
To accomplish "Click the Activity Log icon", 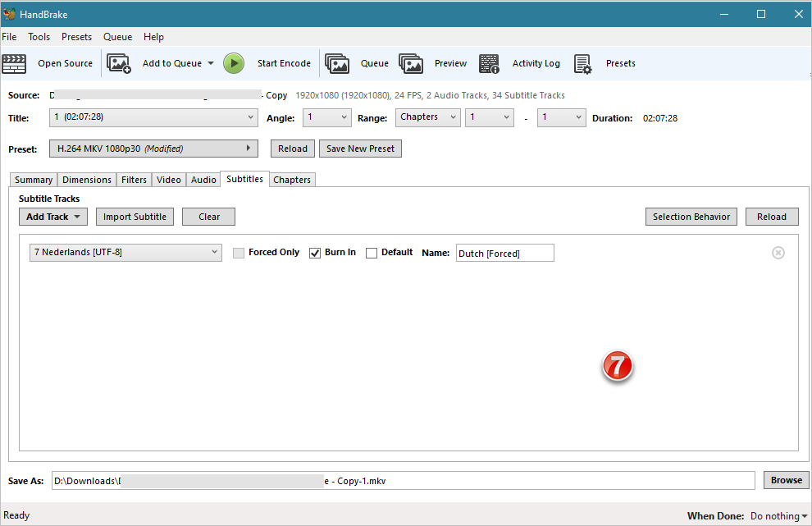I will pyautogui.click(x=488, y=63).
